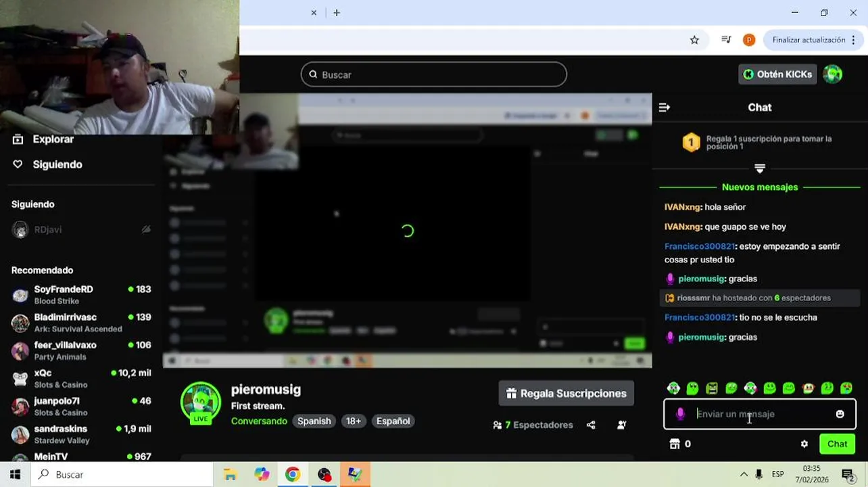This screenshot has width=868, height=487.
Task: Click the taskbar 'Buscar' search box
Action: click(x=122, y=474)
